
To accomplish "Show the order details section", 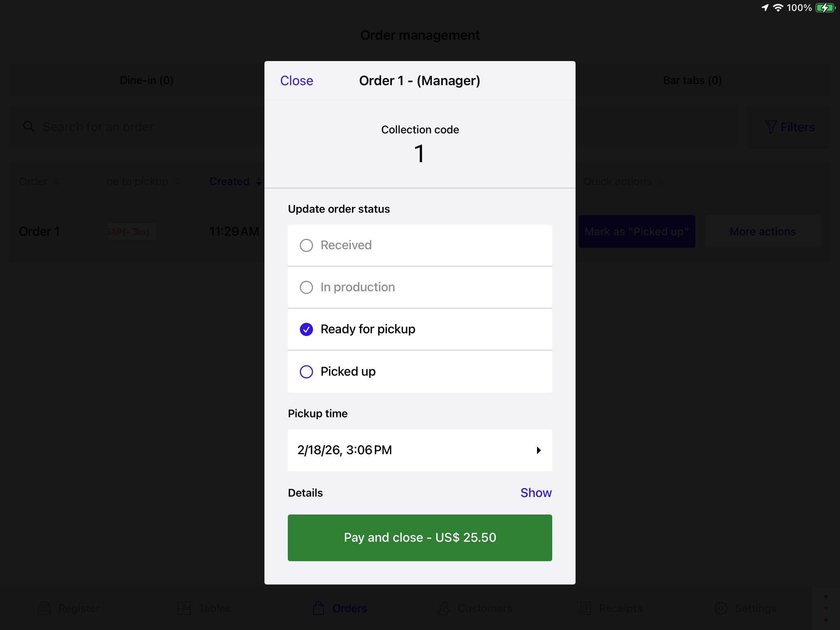I will (536, 493).
